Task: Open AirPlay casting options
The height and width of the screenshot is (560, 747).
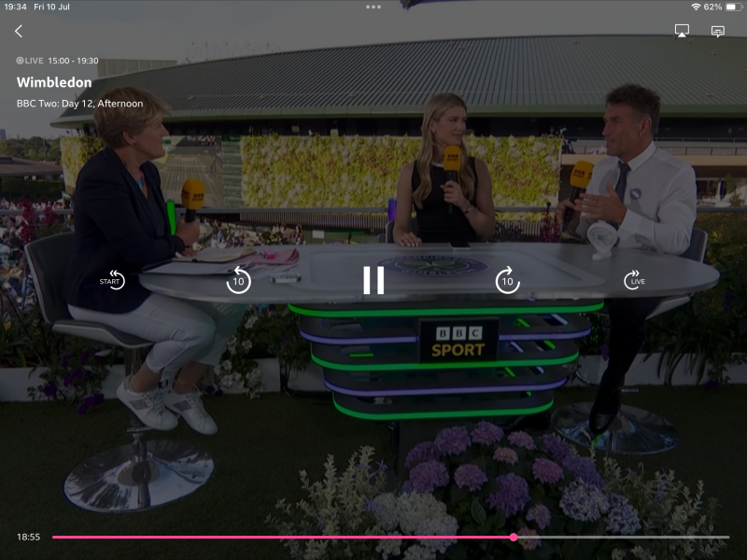Action: click(682, 31)
